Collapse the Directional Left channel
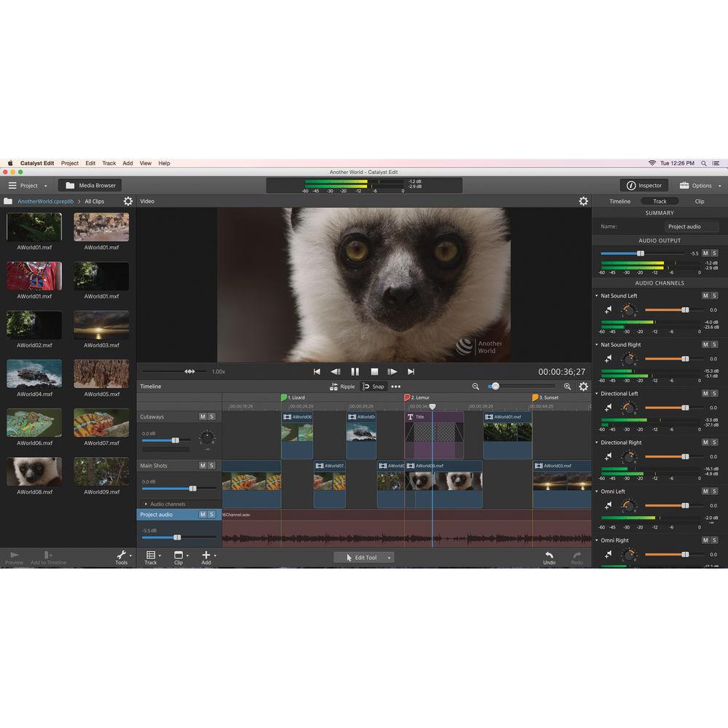 [x=598, y=393]
